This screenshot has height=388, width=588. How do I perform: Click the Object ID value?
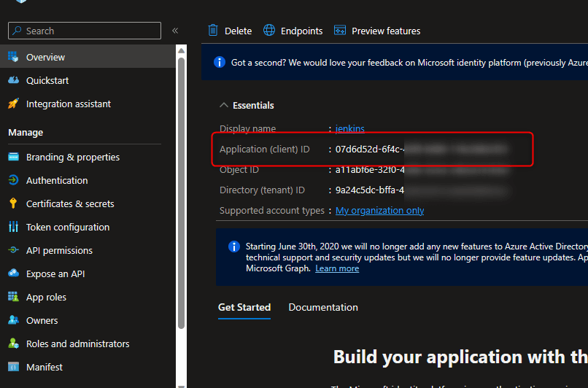click(423, 170)
